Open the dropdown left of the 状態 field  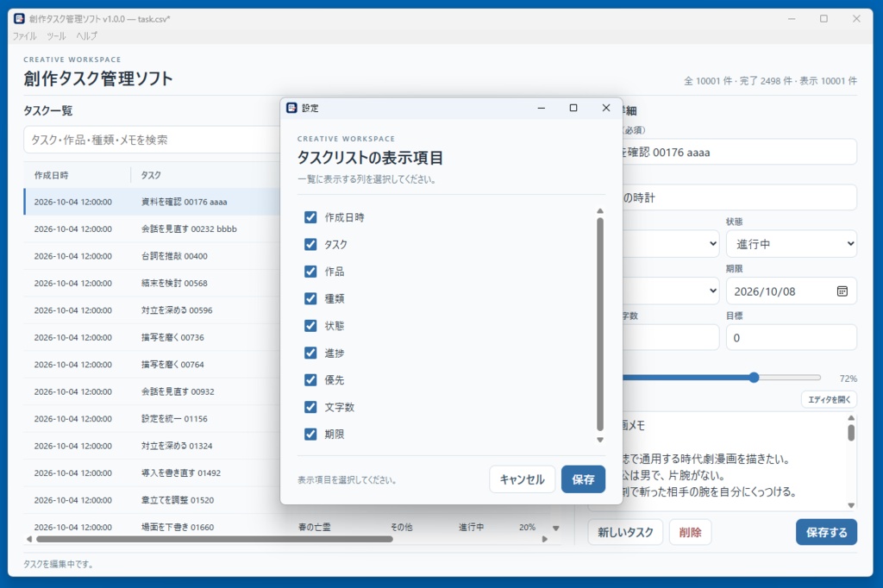pos(670,244)
